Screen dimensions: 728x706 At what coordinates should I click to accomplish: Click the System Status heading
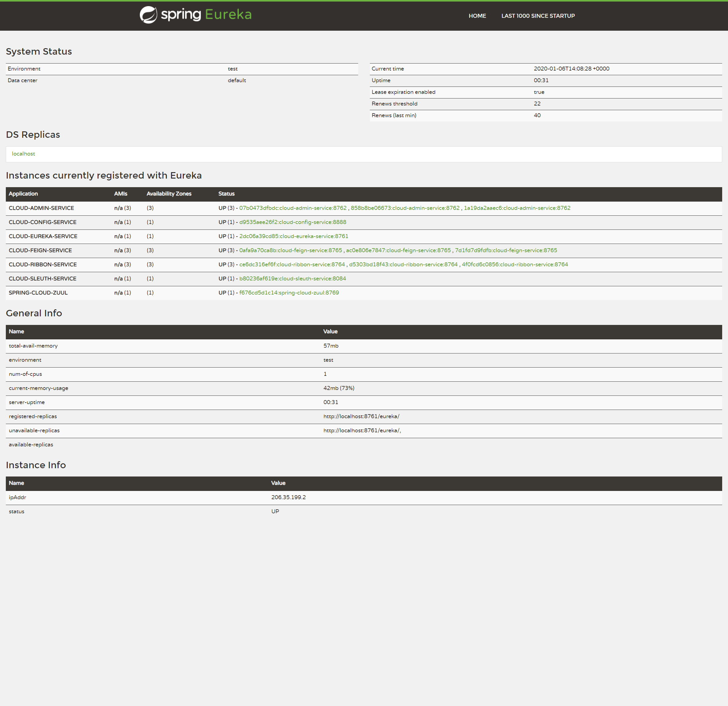pos(39,52)
